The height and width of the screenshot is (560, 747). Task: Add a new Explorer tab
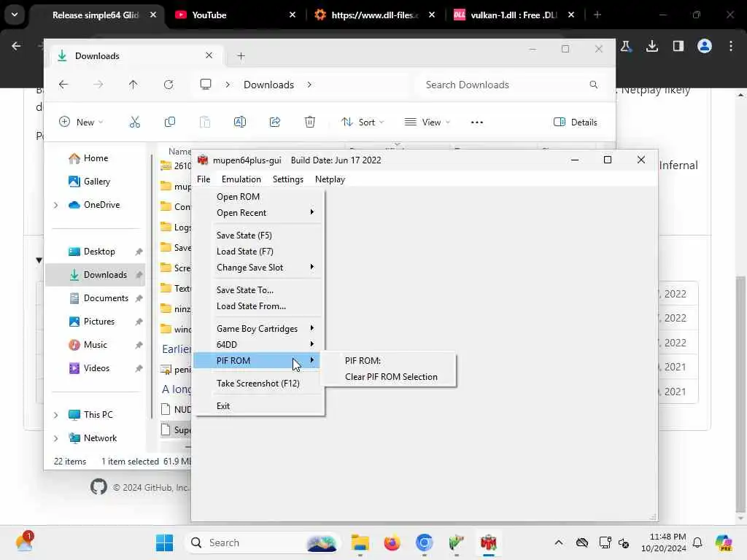(241, 56)
